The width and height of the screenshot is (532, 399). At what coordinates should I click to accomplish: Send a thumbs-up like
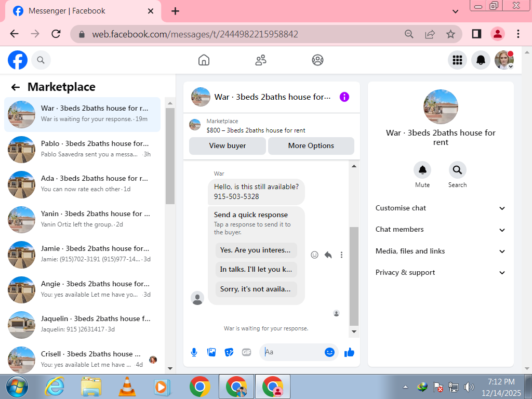349,352
